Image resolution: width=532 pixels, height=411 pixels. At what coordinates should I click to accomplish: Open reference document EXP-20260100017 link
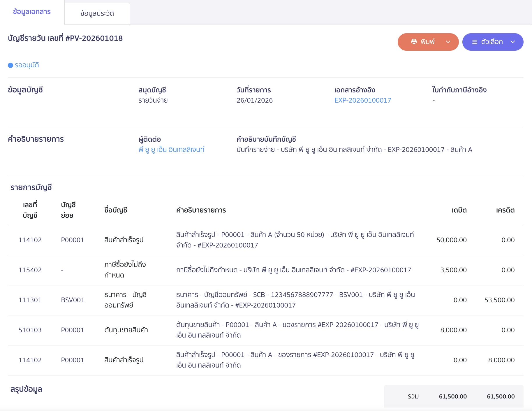362,100
